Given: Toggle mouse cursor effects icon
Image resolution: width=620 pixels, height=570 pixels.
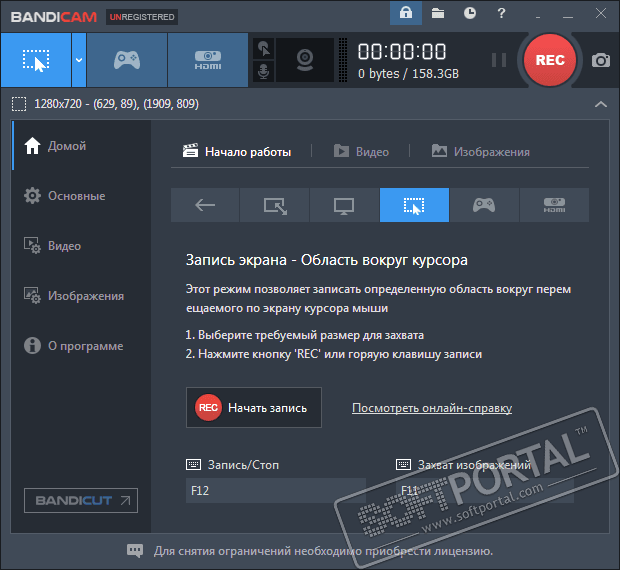Looking at the screenshot, I should (x=263, y=49).
